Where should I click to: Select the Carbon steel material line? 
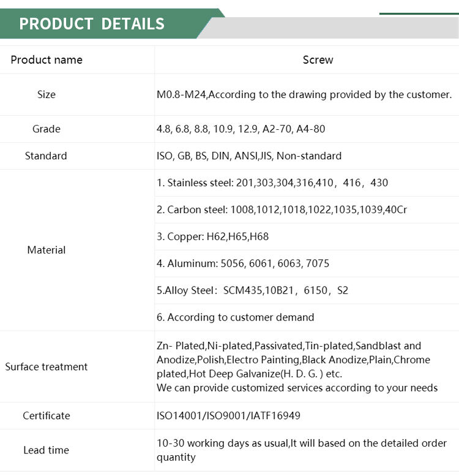coord(282,210)
